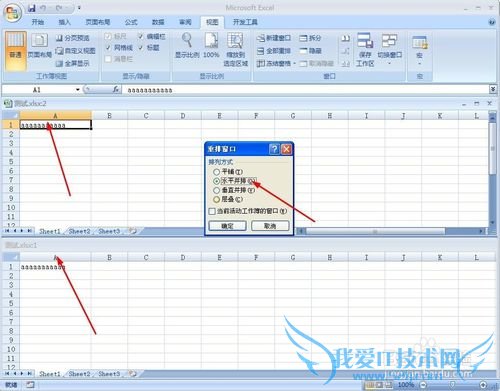Click New Window (新建窗口)
500x391 pixels.
pos(274,38)
